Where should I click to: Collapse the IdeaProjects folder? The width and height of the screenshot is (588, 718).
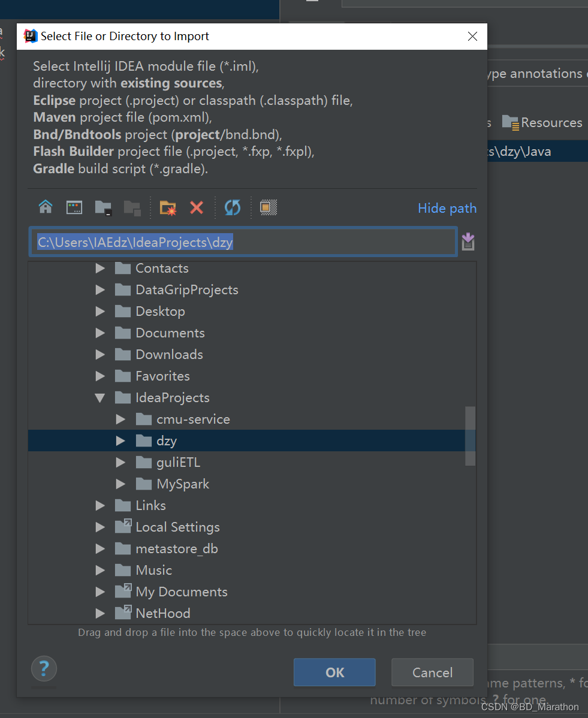[x=100, y=398]
